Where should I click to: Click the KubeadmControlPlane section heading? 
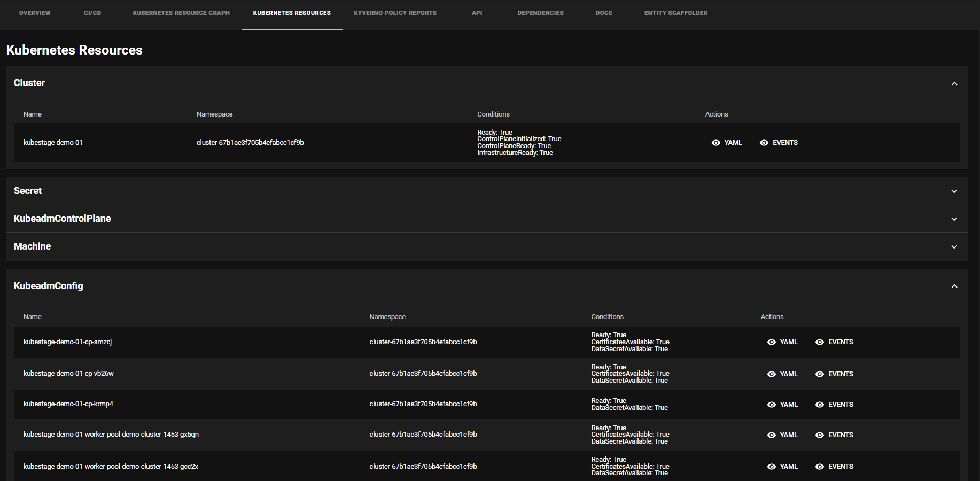pyautogui.click(x=63, y=219)
